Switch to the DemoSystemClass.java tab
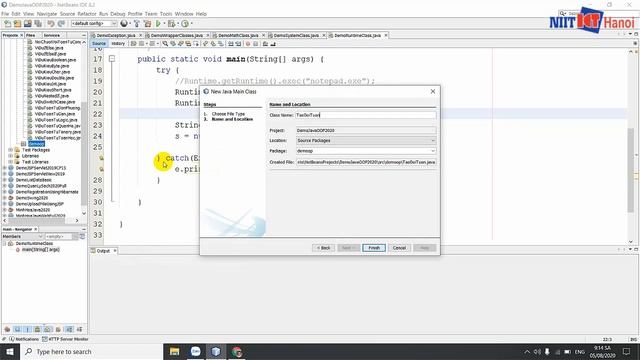Screen dimensions: 640x360 296,36
